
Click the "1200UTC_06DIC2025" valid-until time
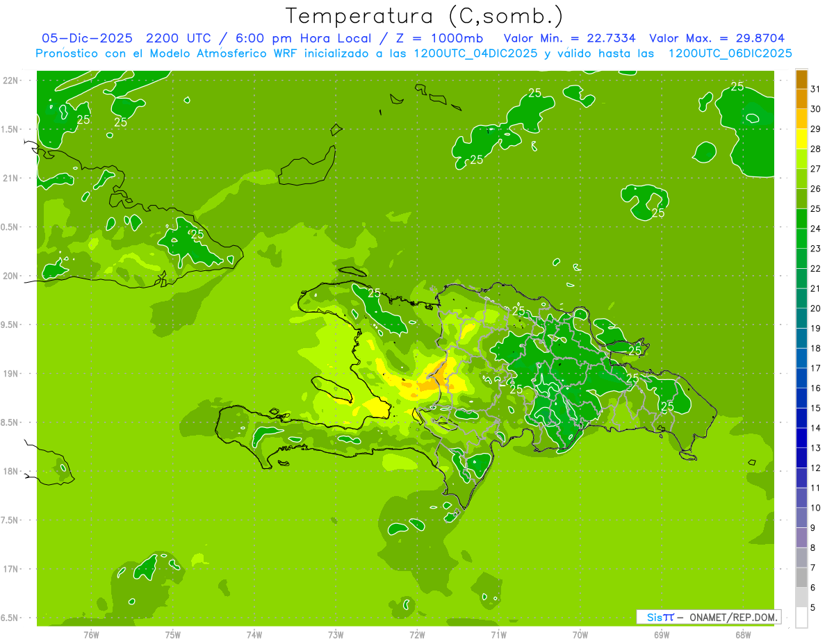click(x=730, y=53)
